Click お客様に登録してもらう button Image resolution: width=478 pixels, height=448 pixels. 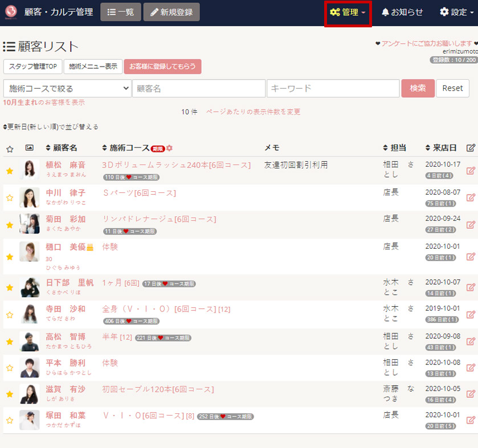[162, 67]
